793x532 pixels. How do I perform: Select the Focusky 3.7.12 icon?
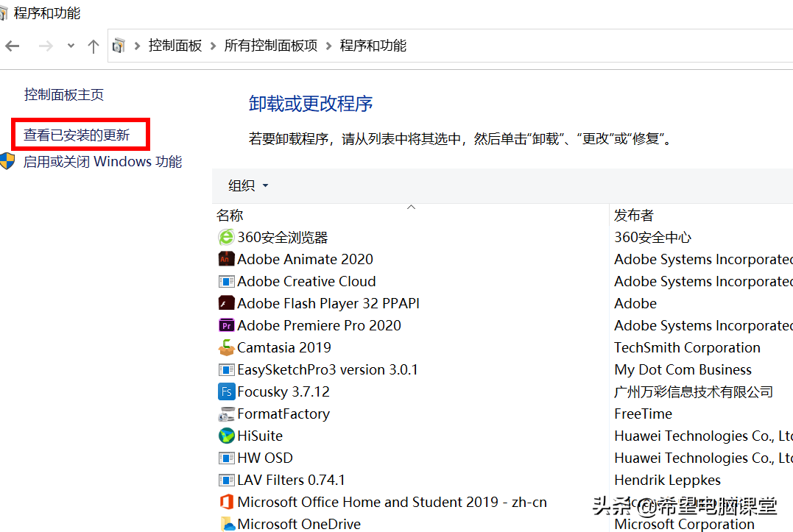pos(226,391)
